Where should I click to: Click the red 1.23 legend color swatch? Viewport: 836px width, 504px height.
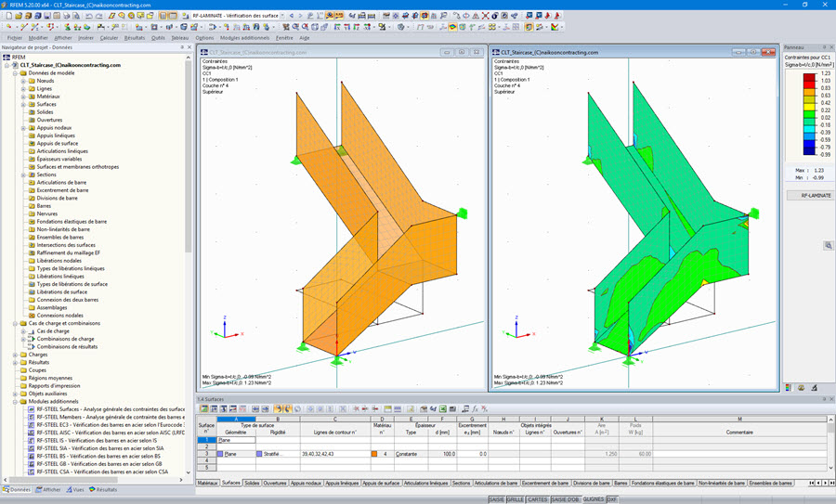809,77
